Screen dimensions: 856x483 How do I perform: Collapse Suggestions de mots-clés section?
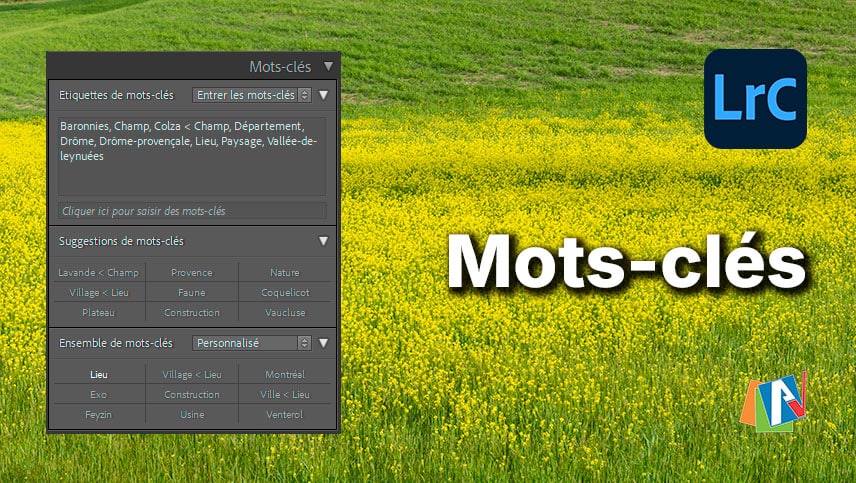tap(324, 241)
